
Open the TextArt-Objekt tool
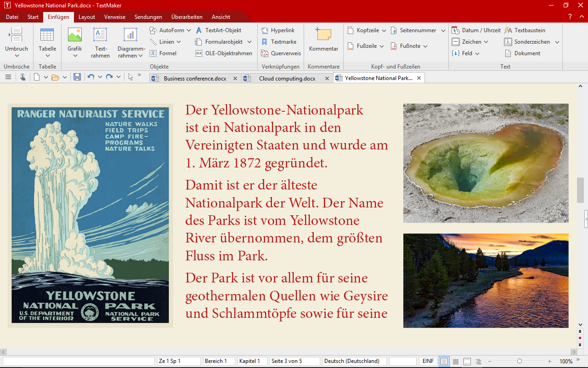coord(218,30)
